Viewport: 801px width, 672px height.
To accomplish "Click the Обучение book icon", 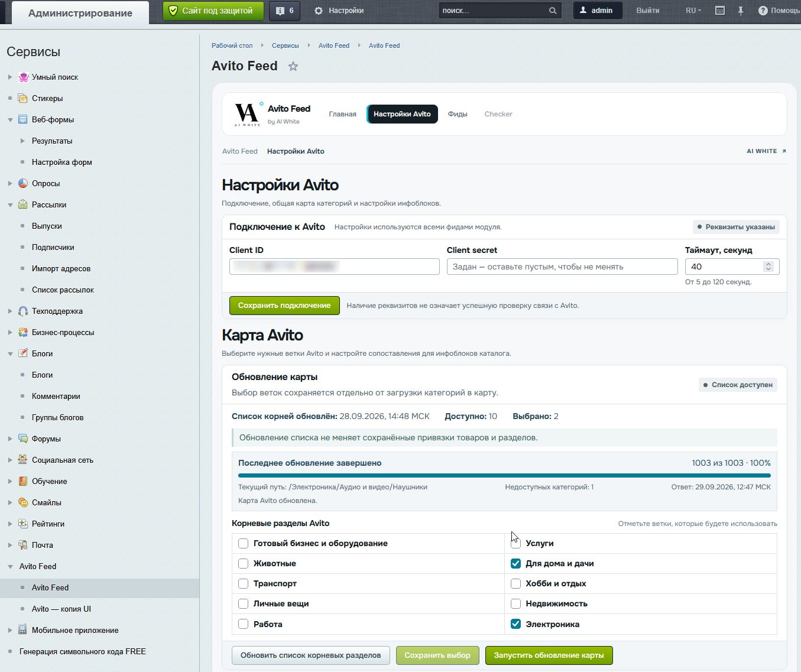I will (x=23, y=481).
